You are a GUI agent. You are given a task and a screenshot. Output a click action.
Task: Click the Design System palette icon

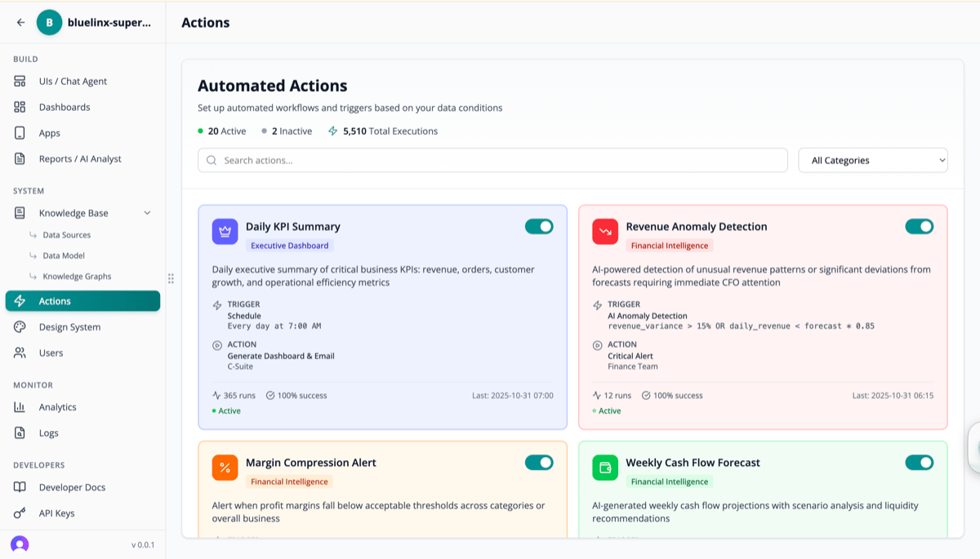pos(20,327)
